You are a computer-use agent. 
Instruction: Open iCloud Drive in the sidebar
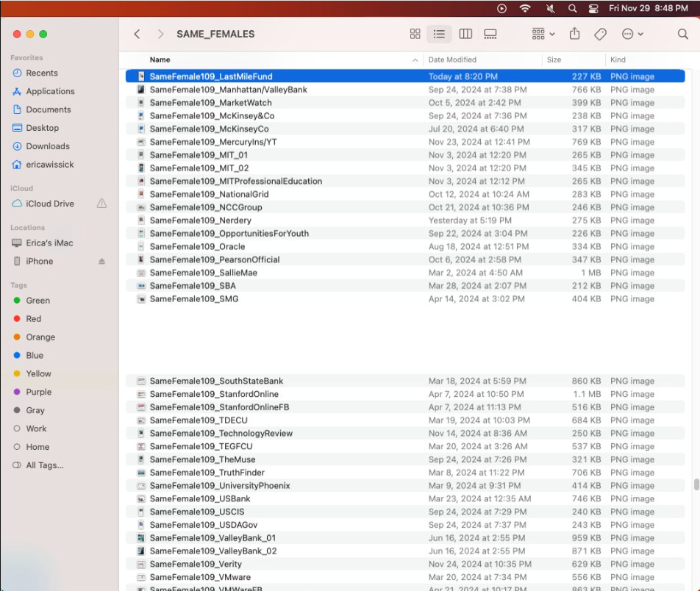pyautogui.click(x=49, y=204)
